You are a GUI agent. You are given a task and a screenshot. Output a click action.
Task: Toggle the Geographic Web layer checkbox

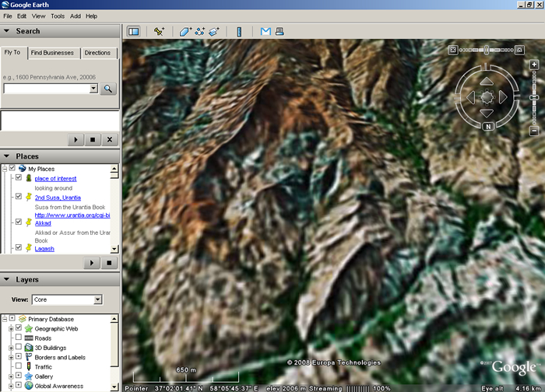pyautogui.click(x=19, y=327)
